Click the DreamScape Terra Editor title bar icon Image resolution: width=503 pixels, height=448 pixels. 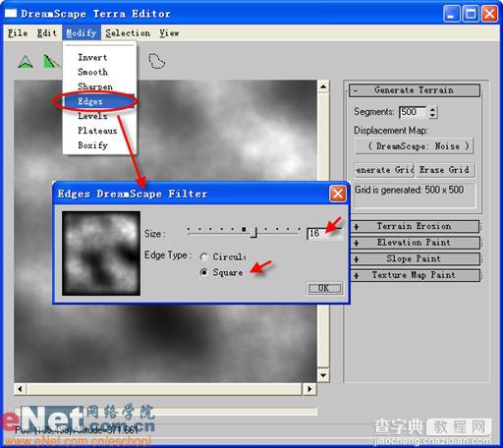[11, 14]
